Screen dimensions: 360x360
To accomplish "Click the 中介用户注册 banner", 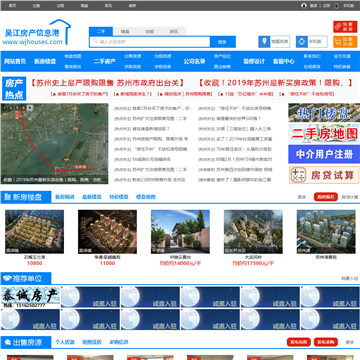I will click(324, 154).
